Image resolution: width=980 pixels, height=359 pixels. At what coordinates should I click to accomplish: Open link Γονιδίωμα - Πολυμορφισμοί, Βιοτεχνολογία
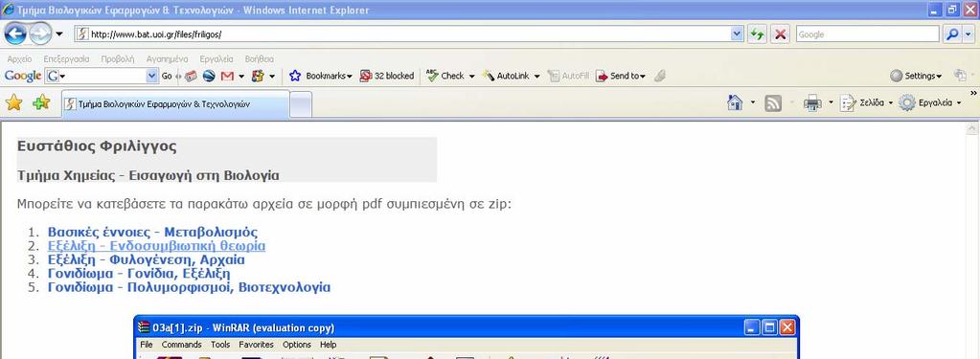(189, 287)
